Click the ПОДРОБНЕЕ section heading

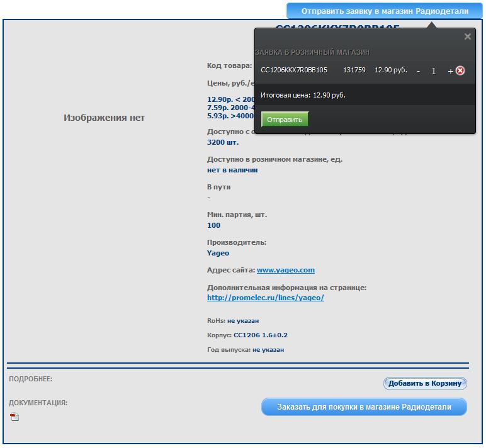(x=30, y=379)
